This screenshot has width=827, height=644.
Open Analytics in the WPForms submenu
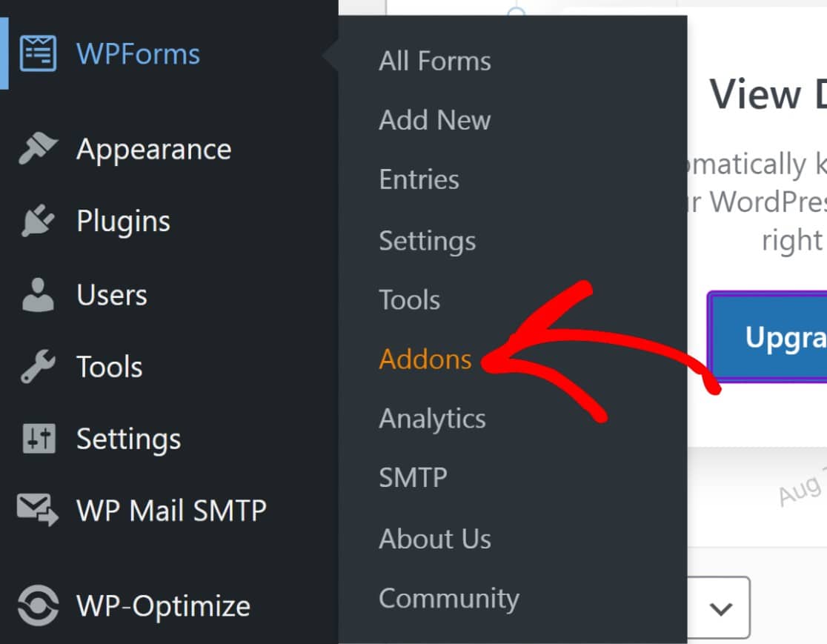(x=433, y=419)
